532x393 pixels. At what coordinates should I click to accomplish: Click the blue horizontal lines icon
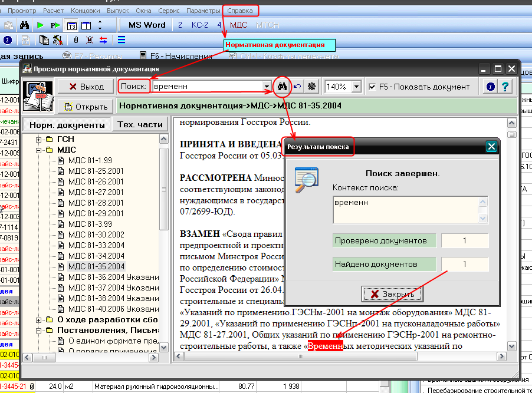point(121,40)
